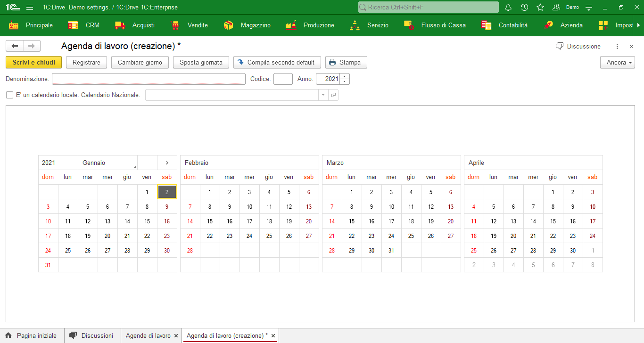Click the Magazzino box icon

228,25
